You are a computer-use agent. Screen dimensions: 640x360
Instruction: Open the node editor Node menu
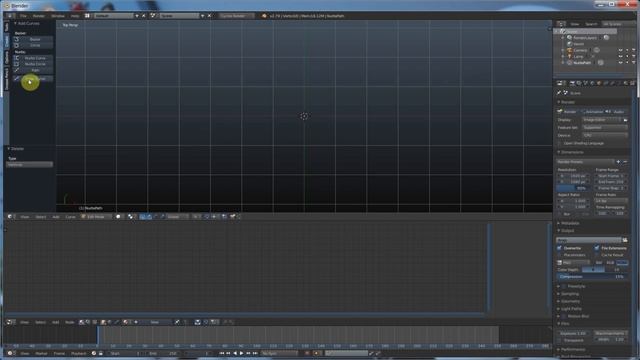click(x=70, y=322)
